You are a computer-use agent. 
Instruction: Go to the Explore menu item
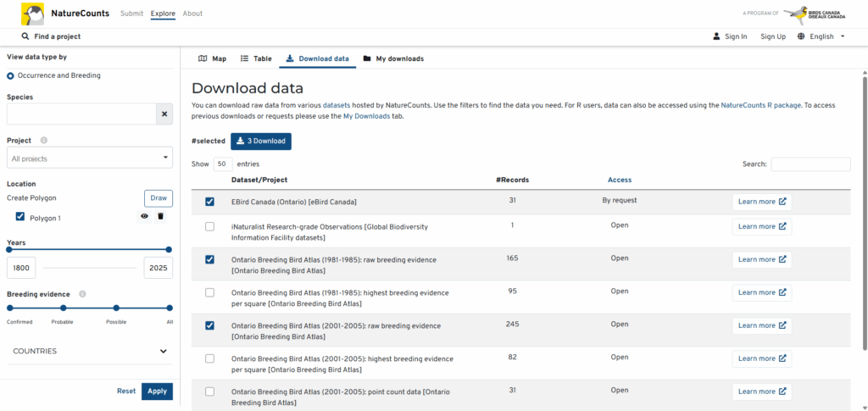163,14
